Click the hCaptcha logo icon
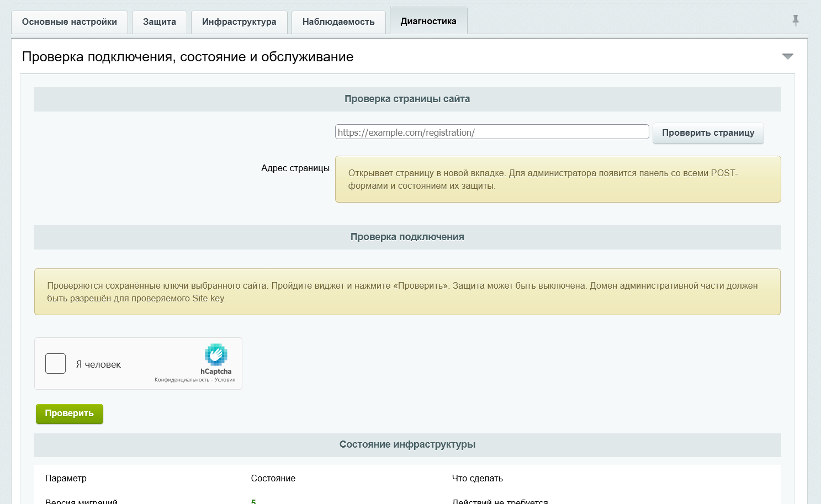Screen dimensions: 821x504 [x=216, y=354]
